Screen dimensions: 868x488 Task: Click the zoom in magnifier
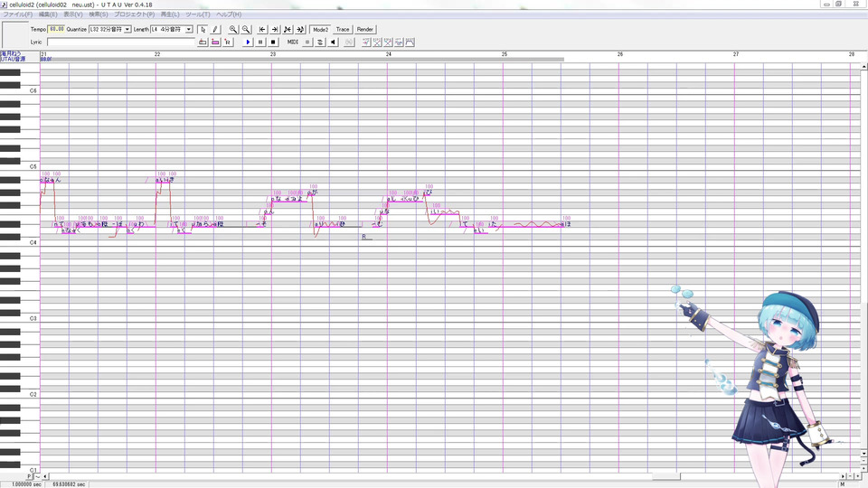233,29
